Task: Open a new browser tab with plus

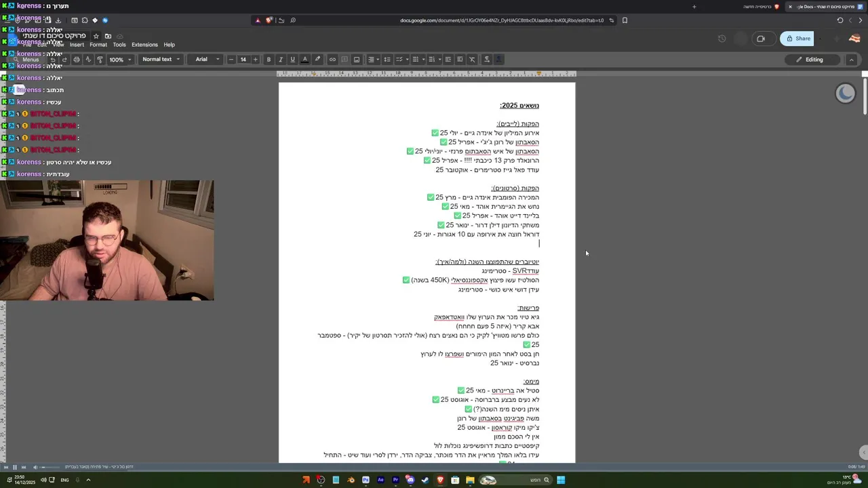Action: pyautogui.click(x=694, y=7)
